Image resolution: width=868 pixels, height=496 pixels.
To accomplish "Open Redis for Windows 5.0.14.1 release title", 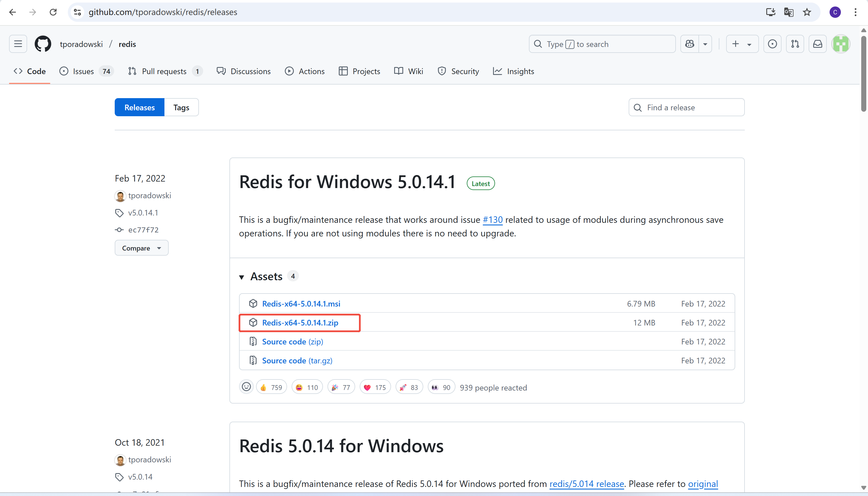I will (x=347, y=182).
